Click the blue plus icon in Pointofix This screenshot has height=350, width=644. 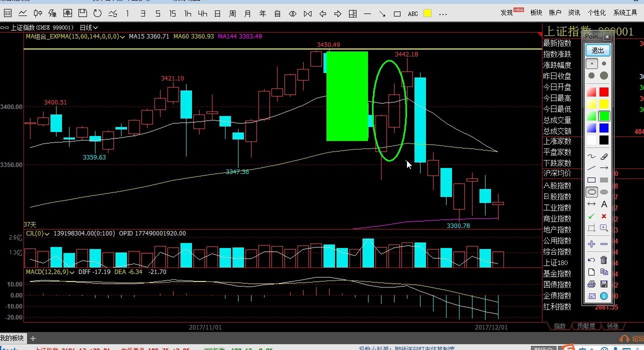591,244
